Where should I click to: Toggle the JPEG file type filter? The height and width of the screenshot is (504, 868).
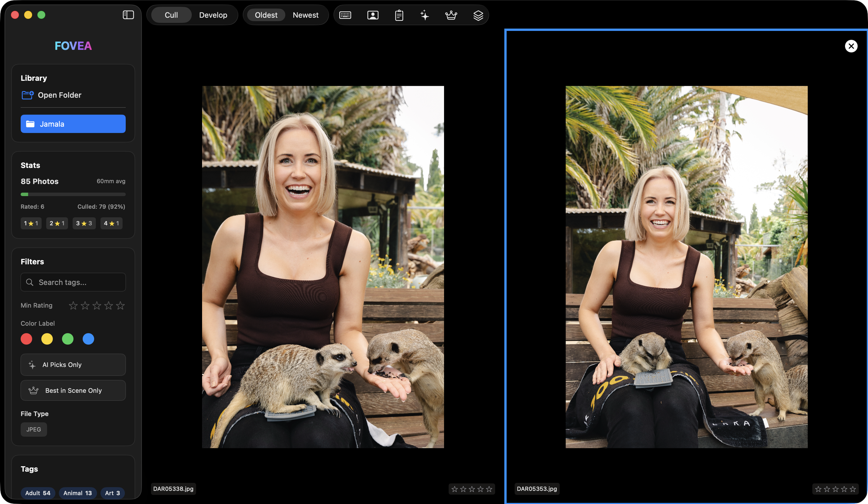(34, 429)
